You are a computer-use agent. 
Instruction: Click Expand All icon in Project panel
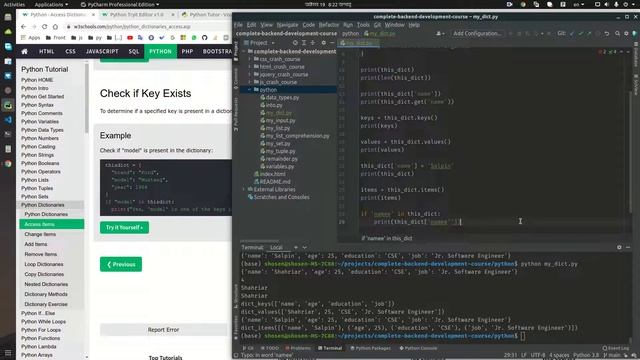(x=304, y=42)
